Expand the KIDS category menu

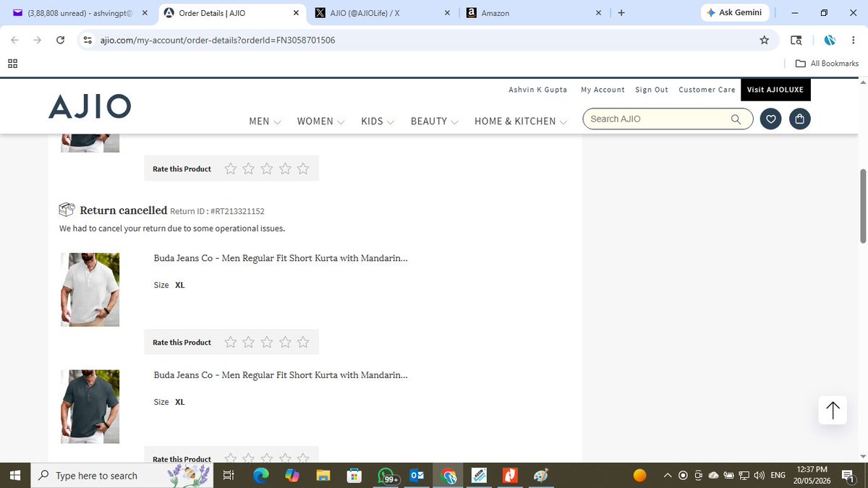[x=377, y=121]
